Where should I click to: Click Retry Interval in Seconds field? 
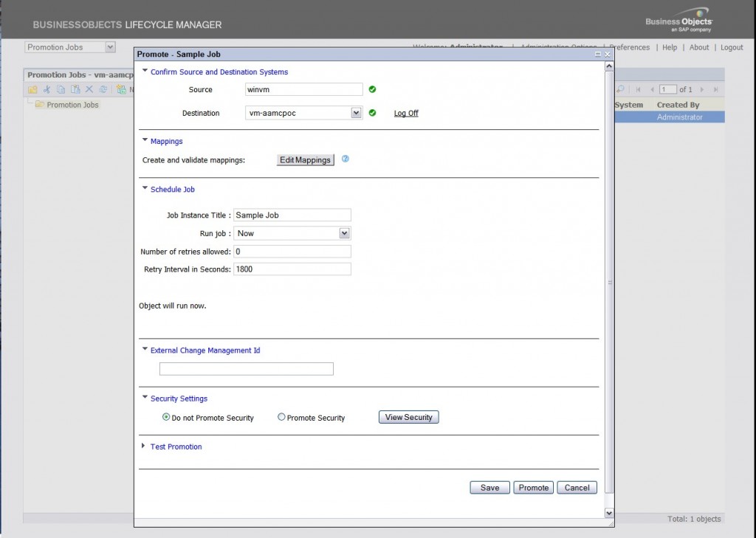click(x=292, y=269)
